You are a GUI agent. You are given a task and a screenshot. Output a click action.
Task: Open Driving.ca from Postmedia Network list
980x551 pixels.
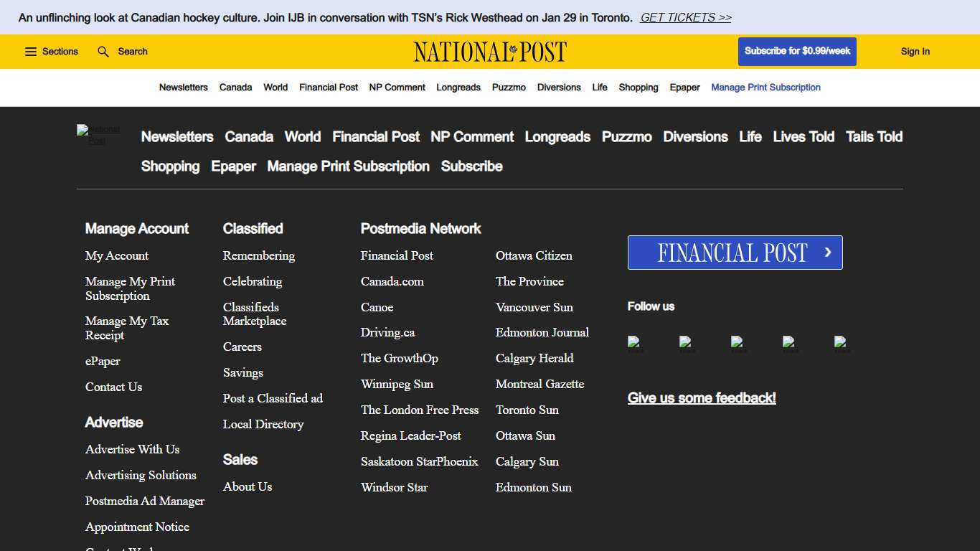point(387,332)
